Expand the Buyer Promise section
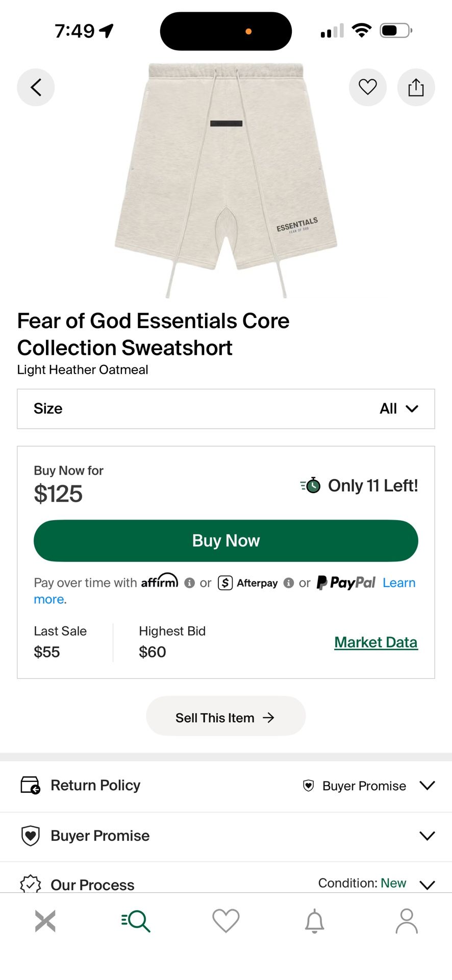The height and width of the screenshot is (980, 452). coord(426,836)
